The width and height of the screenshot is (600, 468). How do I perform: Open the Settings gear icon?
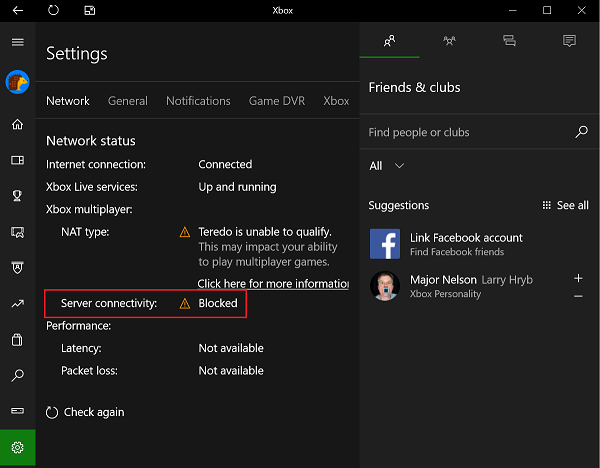pyautogui.click(x=17, y=448)
